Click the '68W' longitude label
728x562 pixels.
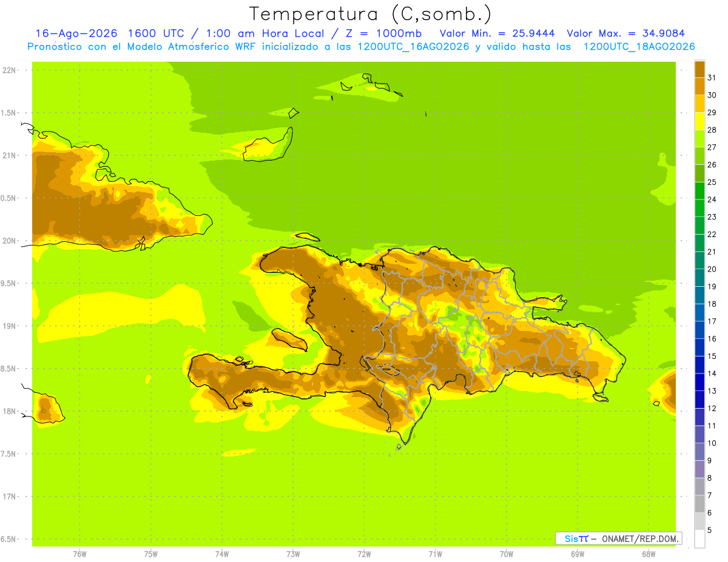(649, 554)
